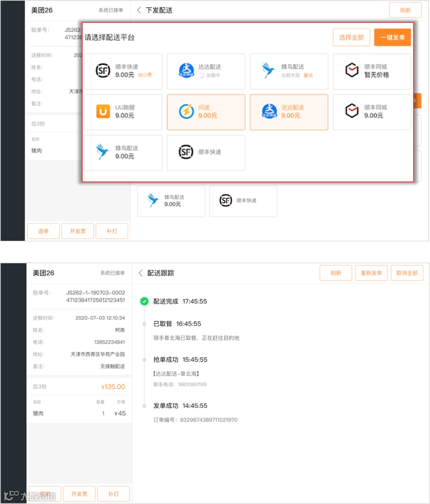The width and height of the screenshot is (430, 504).
Task: Click the 加小费 link on the 顺丰快递 card
Action: click(x=145, y=75)
